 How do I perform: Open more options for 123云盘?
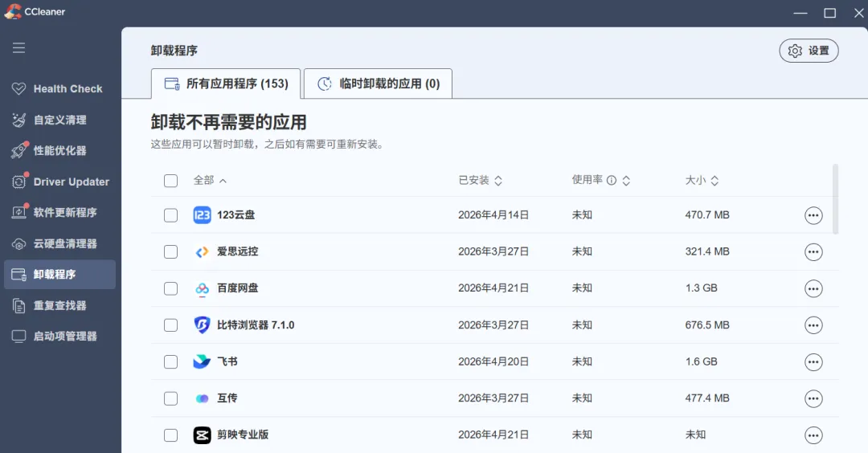tap(813, 215)
